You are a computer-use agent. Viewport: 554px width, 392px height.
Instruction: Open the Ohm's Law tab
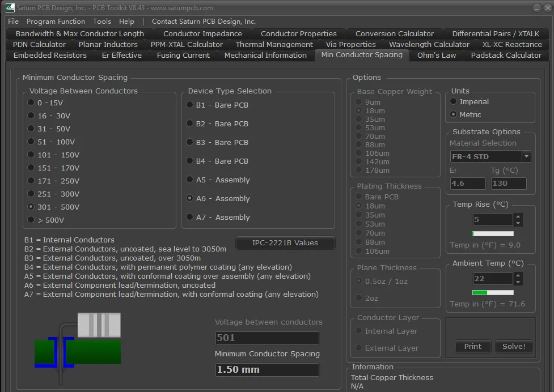tap(437, 56)
